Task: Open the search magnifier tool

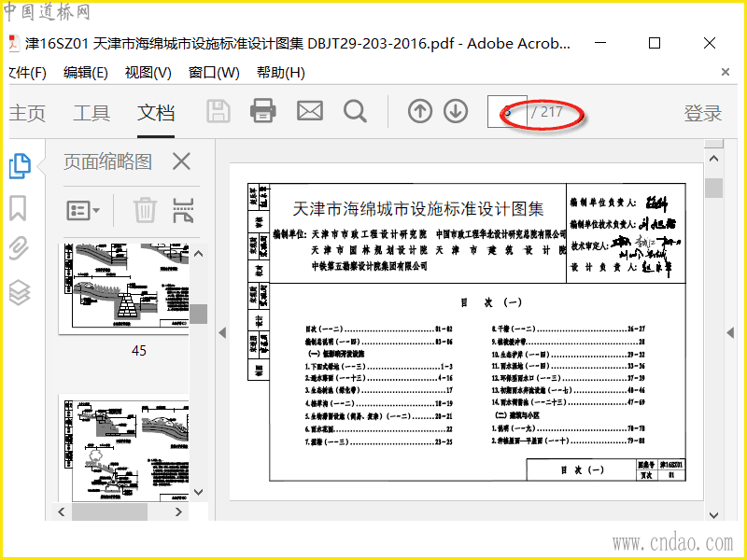Action: (355, 112)
